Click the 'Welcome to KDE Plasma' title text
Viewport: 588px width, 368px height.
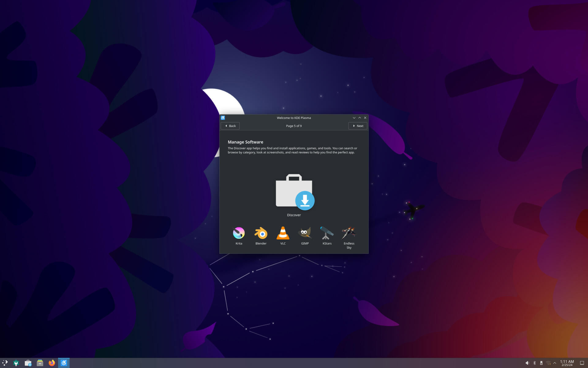[x=294, y=118]
